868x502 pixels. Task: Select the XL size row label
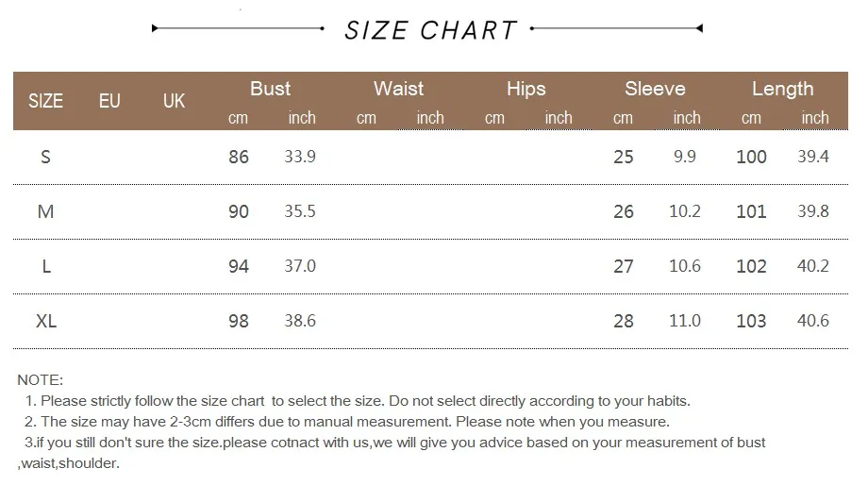pyautogui.click(x=46, y=321)
